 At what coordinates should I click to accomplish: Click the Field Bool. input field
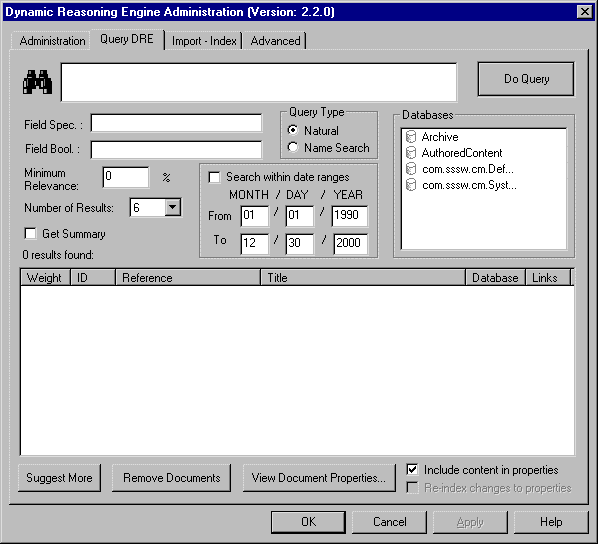(x=176, y=150)
